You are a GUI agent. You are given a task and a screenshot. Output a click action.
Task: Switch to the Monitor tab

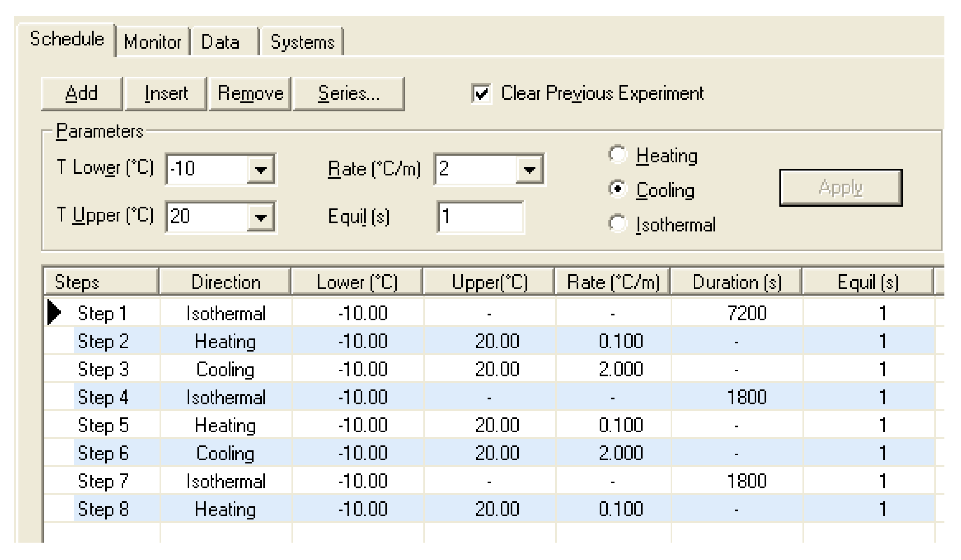152,42
